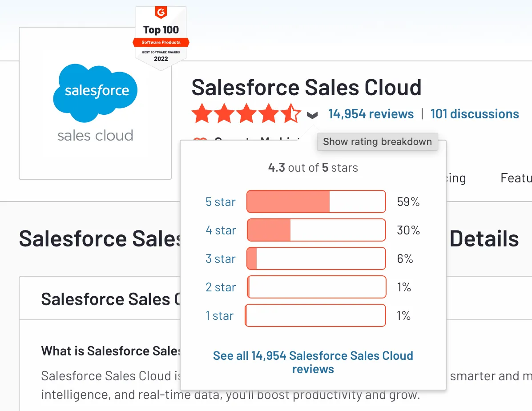Open the 14,954 reviews link
The width and height of the screenshot is (532, 411).
tap(371, 114)
